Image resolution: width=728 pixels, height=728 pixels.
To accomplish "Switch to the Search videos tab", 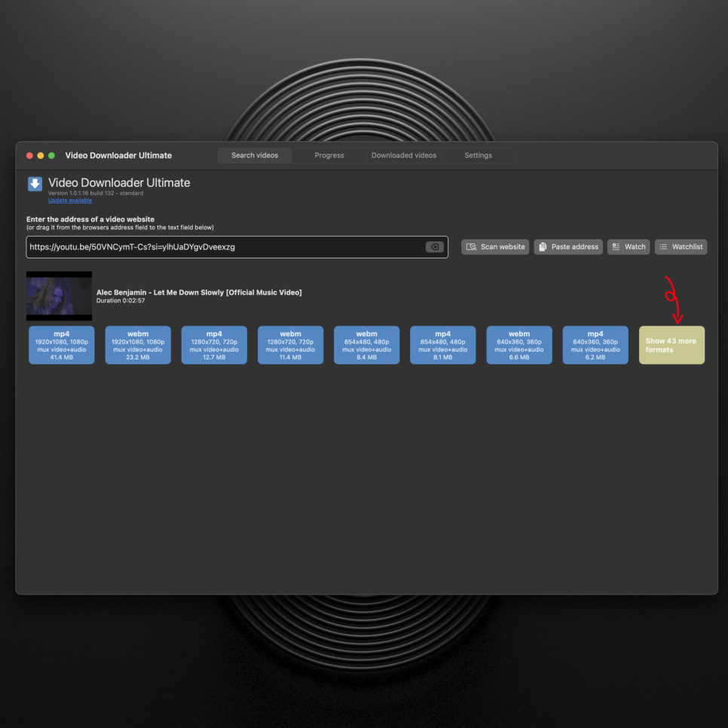I will (255, 155).
